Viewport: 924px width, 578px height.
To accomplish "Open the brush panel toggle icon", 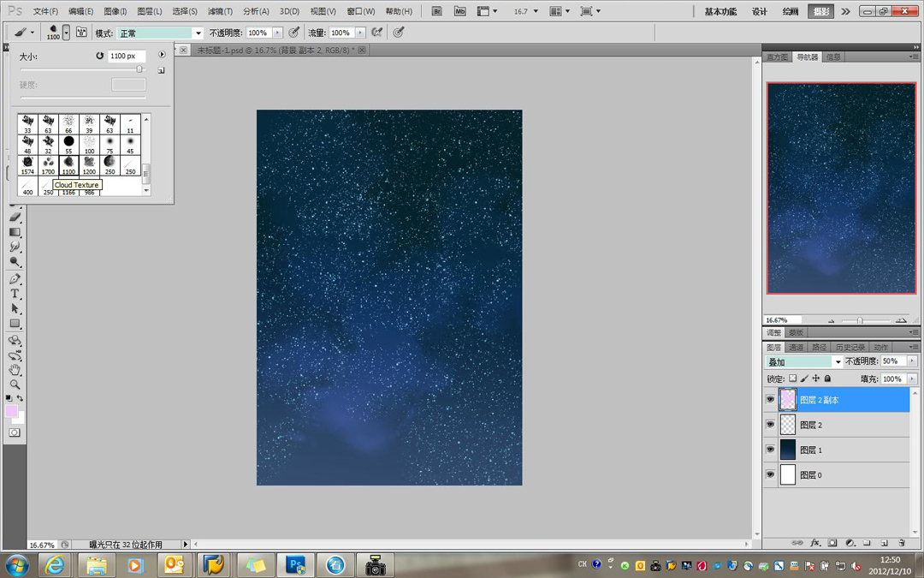I will tap(81, 33).
